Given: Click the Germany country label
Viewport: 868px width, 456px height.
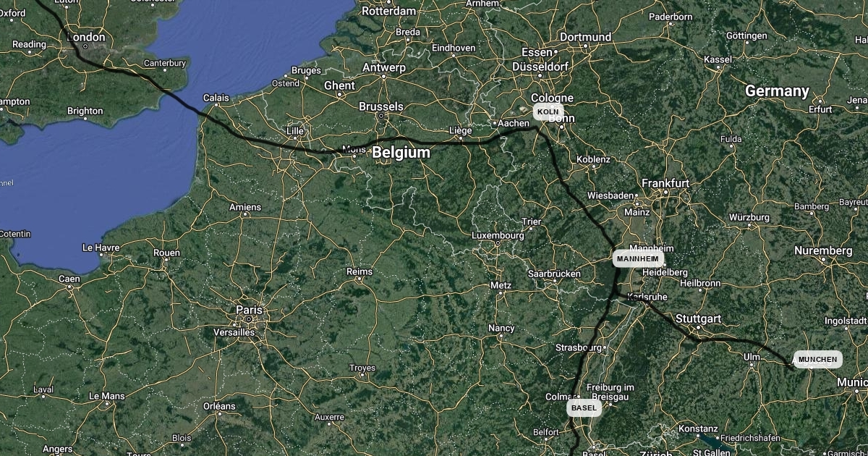Looking at the screenshot, I should [777, 91].
